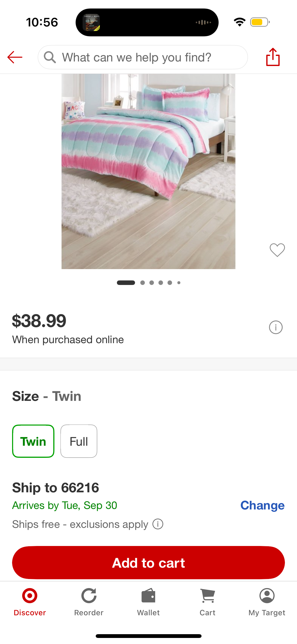This screenshot has height=644, width=297.
Task: Open the price info icon
Action: [x=276, y=327]
